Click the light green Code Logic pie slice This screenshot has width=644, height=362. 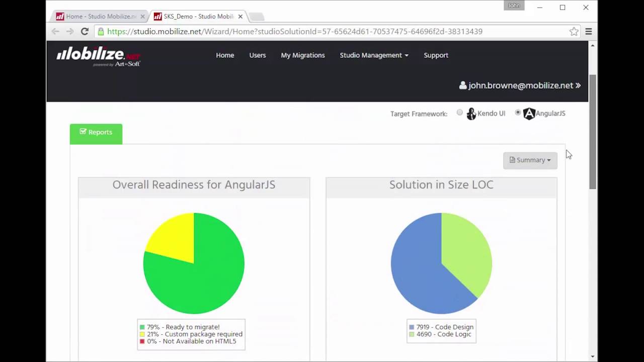click(x=465, y=251)
